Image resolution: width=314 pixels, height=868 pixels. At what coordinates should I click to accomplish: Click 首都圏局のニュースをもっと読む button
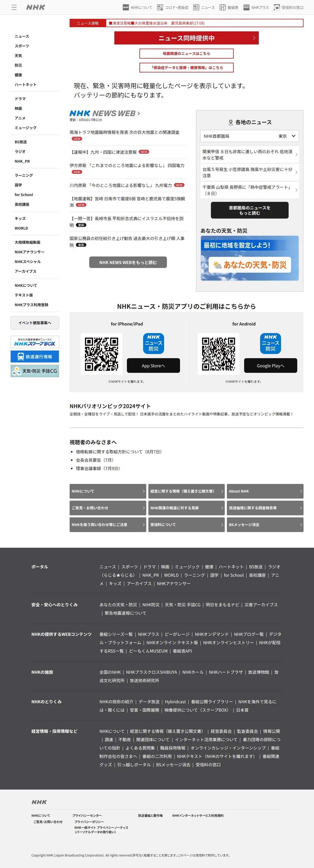click(x=250, y=210)
